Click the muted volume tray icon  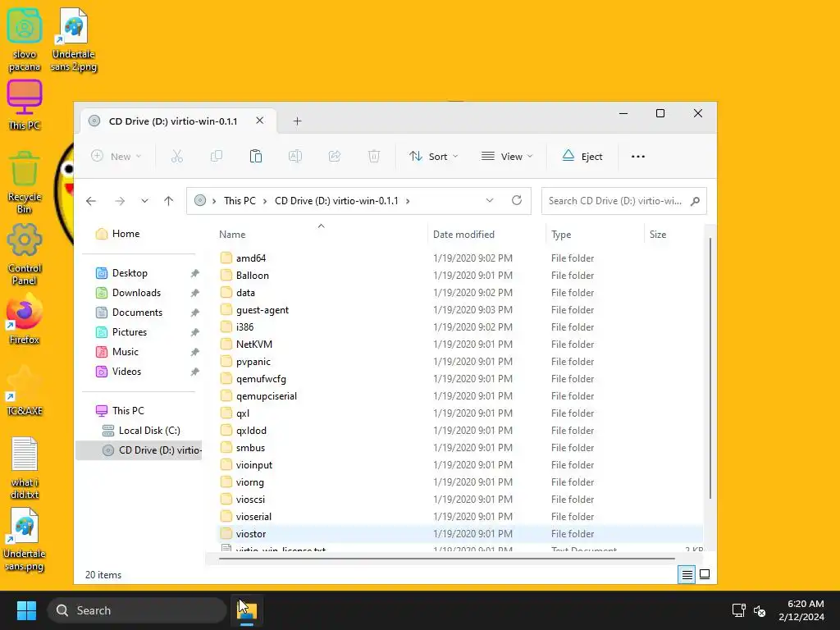click(759, 610)
